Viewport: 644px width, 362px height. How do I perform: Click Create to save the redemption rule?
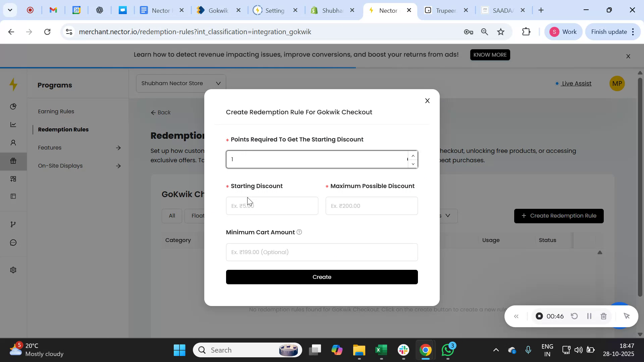pos(322,277)
